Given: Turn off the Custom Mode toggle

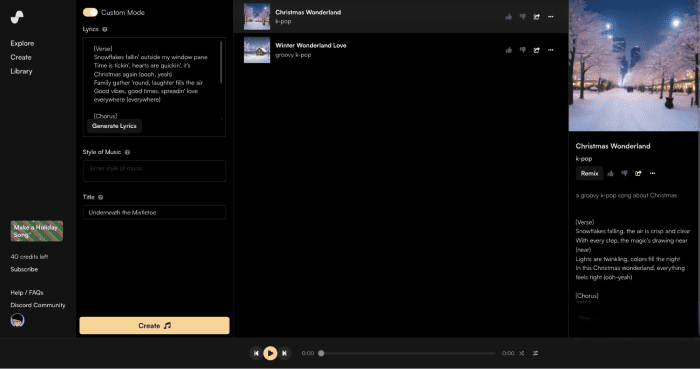Looking at the screenshot, I should pos(90,12).
